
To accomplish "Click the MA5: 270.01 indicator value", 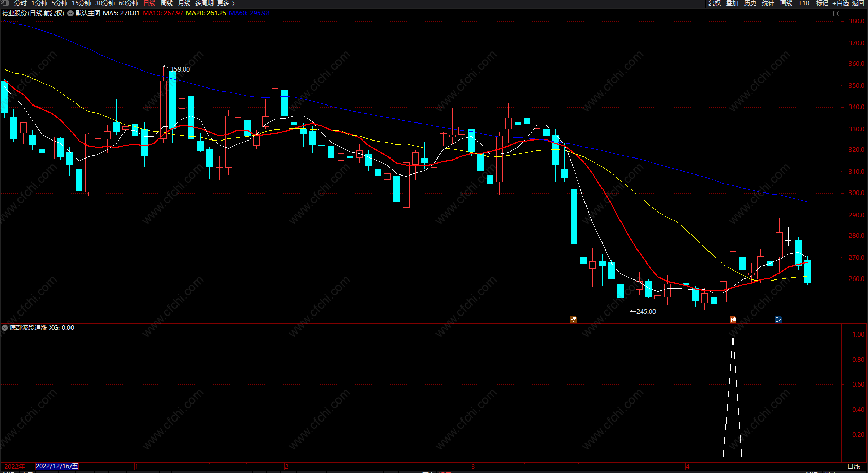I will pyautogui.click(x=121, y=13).
